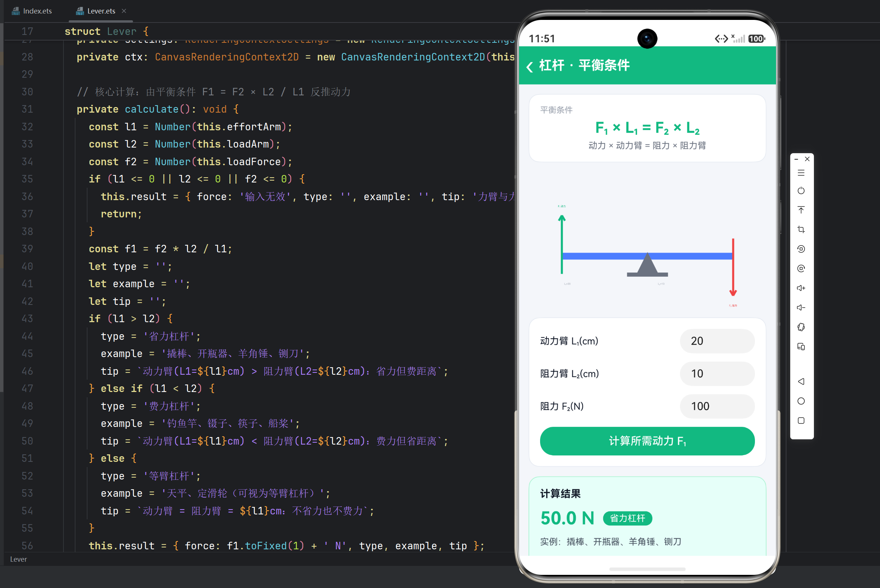Click the calculate method name on line 31
Screen dimensions: 880x588
[152, 109]
